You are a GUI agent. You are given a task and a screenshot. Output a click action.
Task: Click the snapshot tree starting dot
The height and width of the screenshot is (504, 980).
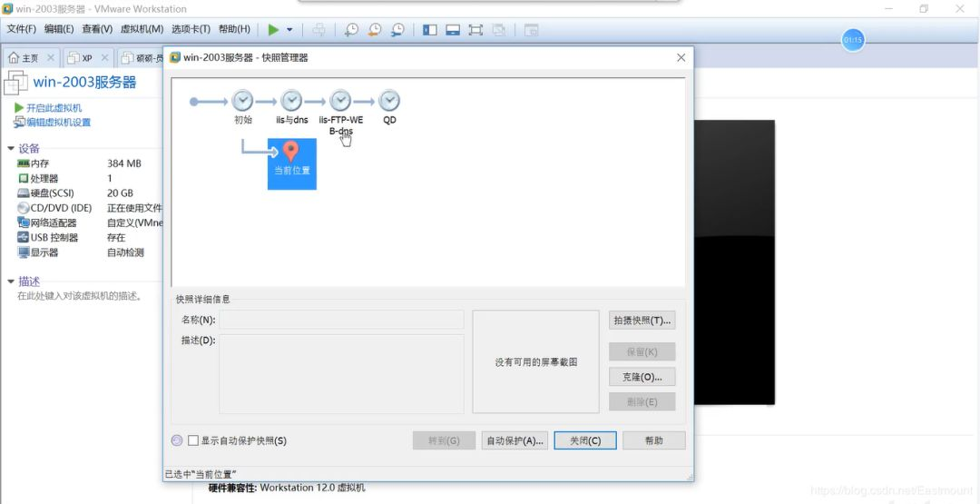[194, 102]
